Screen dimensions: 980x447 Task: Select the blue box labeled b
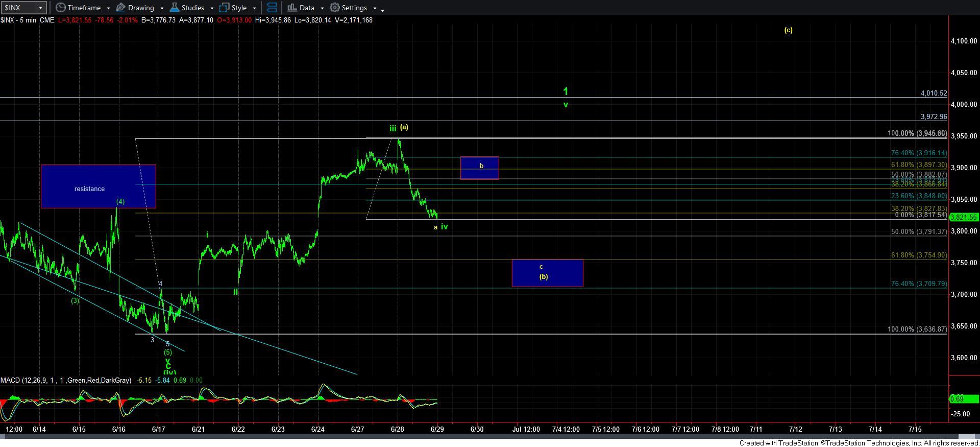[x=479, y=168]
